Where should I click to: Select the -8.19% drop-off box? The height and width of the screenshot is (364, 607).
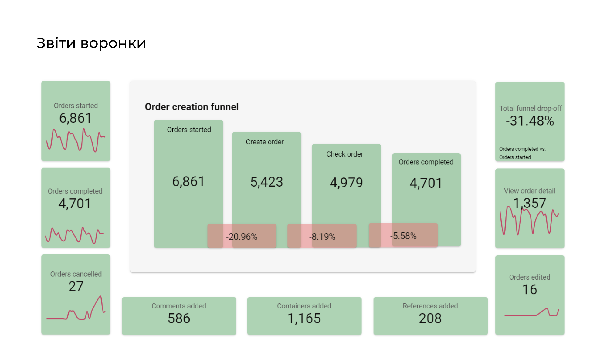coord(322,236)
